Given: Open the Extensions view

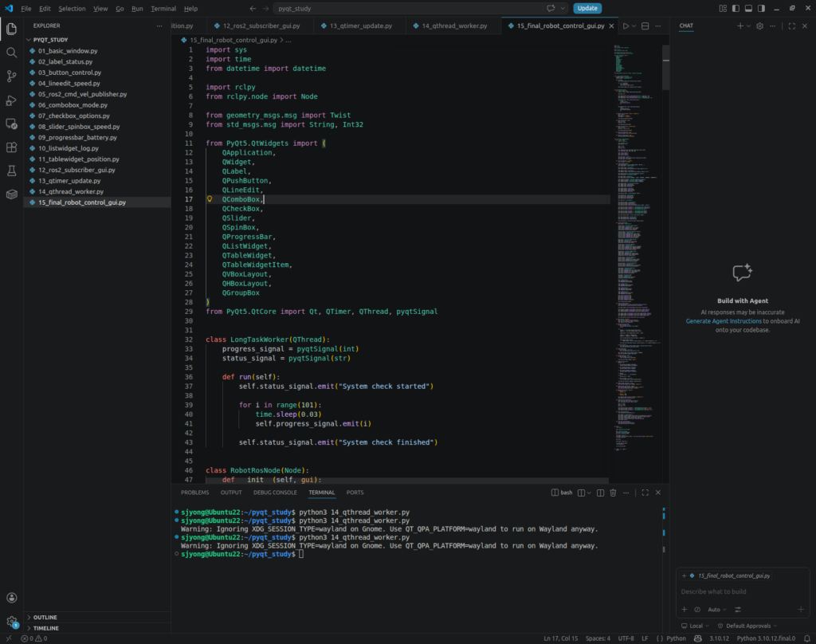Looking at the screenshot, I should point(11,147).
